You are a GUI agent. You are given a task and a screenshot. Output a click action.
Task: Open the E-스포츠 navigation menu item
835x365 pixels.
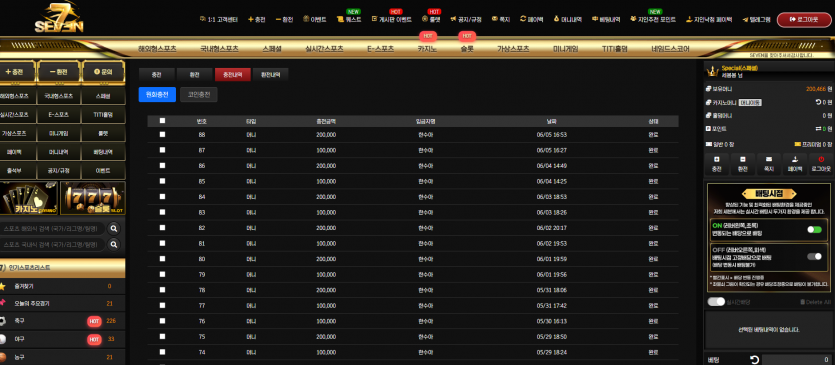click(x=380, y=48)
